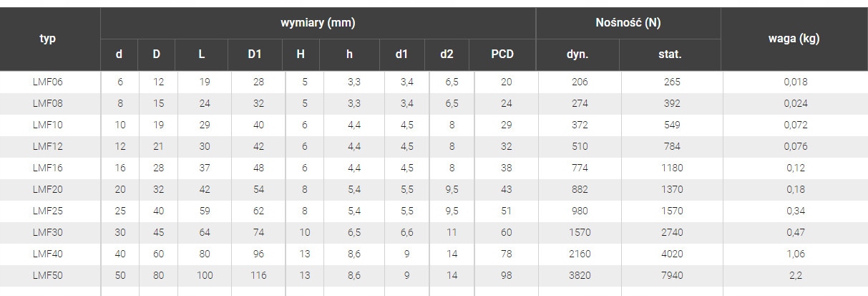Image resolution: width=868 pixels, height=296 pixels.
Task: Click the 'D1' column header
Action: [x=255, y=54]
